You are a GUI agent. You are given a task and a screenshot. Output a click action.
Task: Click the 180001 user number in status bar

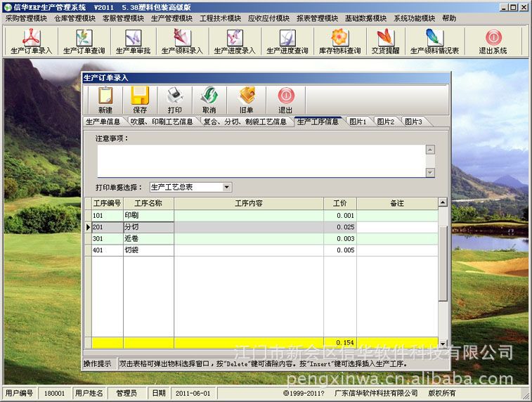(54, 393)
